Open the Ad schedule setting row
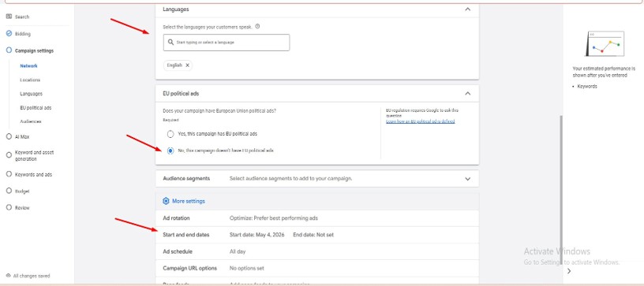 click(x=317, y=251)
